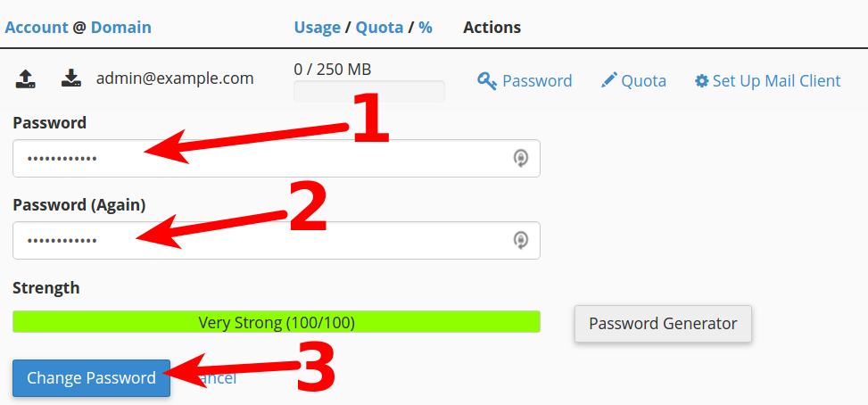The height and width of the screenshot is (405, 868).
Task: Sort by the Usage column header
Action: pyautogui.click(x=317, y=27)
